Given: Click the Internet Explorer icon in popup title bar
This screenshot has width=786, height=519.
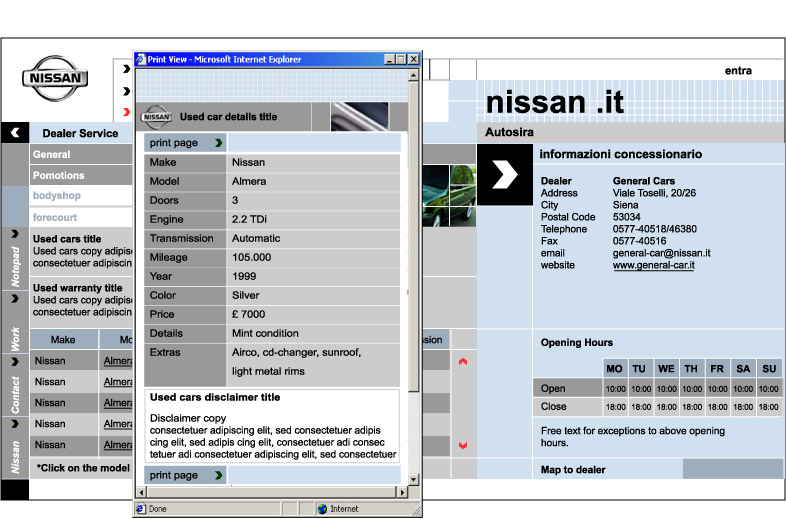Looking at the screenshot, I should coord(141,59).
